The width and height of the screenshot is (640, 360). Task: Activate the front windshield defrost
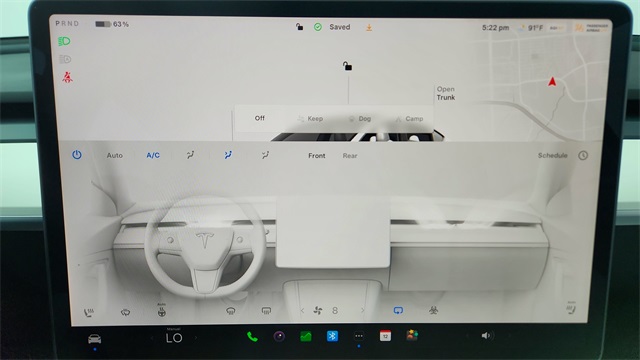(x=231, y=311)
